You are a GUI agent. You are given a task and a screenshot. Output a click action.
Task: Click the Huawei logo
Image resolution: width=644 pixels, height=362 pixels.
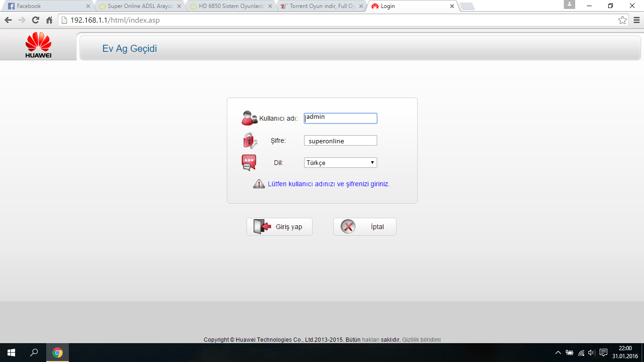38,45
